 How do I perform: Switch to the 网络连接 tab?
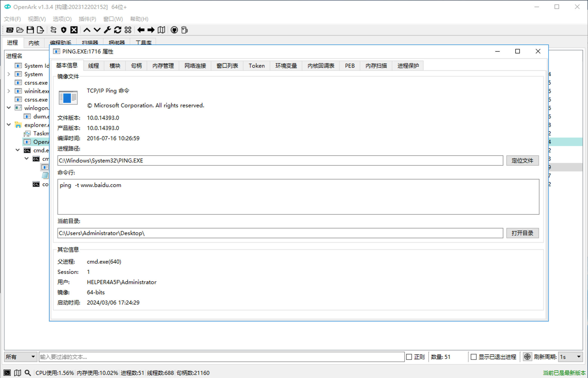(195, 66)
